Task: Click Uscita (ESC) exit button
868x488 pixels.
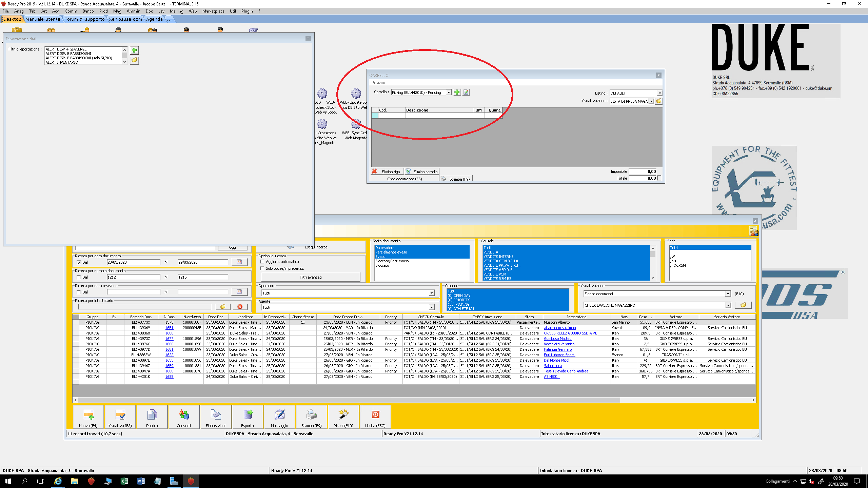Action: click(x=375, y=417)
